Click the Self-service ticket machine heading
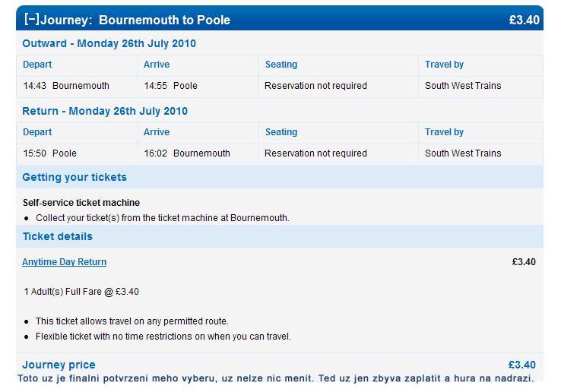The height and width of the screenshot is (392, 561). tap(81, 203)
